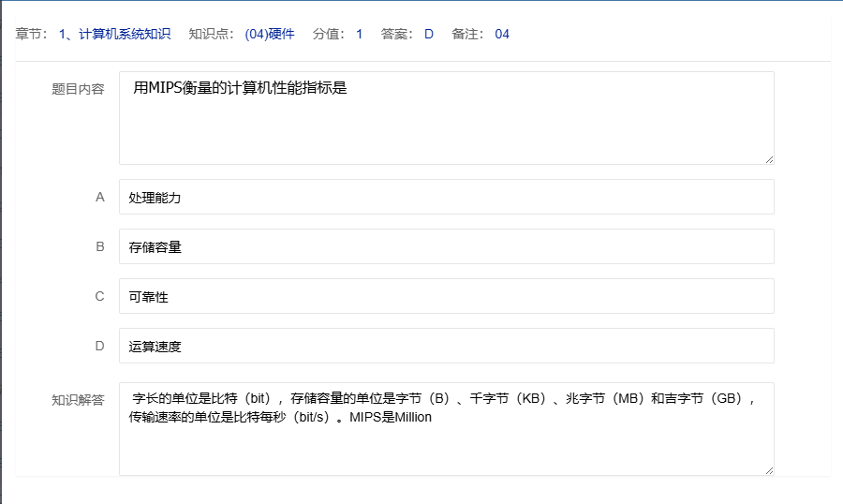
Task: Click the 知识解答 field label
Action: (x=78, y=400)
